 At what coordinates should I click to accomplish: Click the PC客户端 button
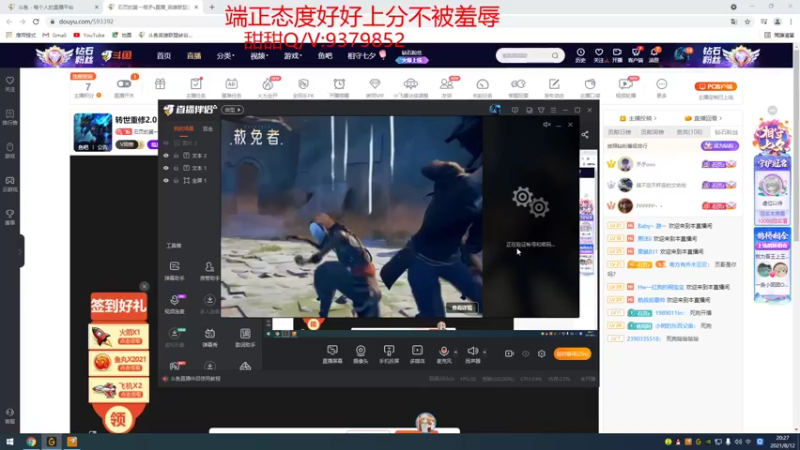pos(715,87)
